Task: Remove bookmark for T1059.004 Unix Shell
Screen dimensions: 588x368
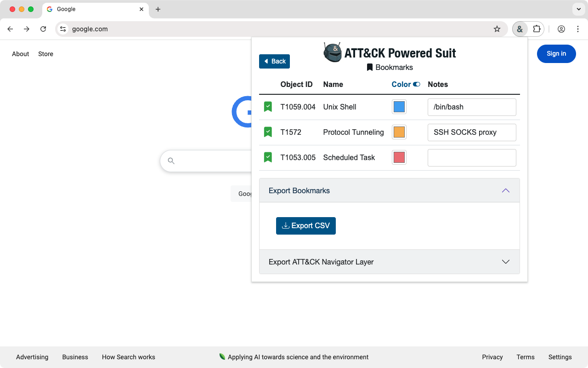Action: pos(268,107)
